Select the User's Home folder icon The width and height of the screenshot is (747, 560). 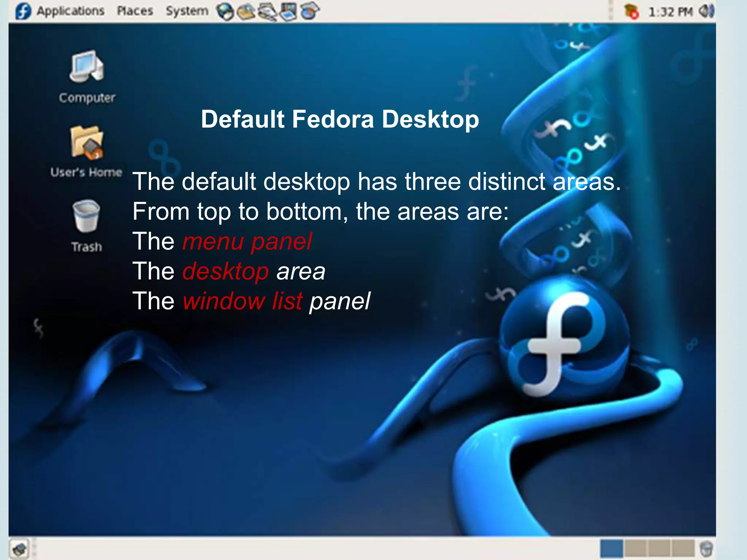(x=87, y=143)
